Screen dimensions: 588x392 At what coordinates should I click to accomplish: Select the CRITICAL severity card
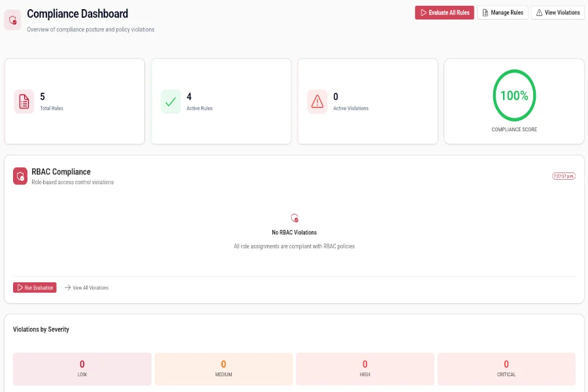(506, 368)
